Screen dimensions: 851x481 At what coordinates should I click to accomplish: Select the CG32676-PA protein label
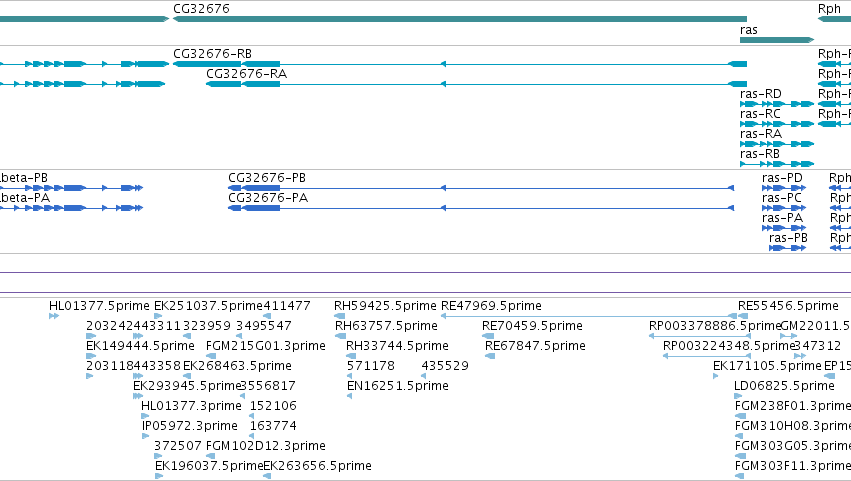pos(268,198)
